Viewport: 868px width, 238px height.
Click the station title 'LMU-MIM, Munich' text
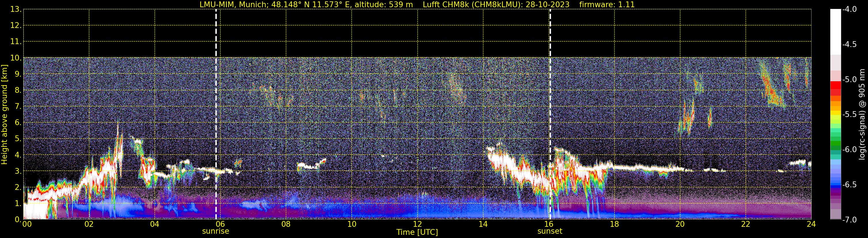[x=233, y=5]
